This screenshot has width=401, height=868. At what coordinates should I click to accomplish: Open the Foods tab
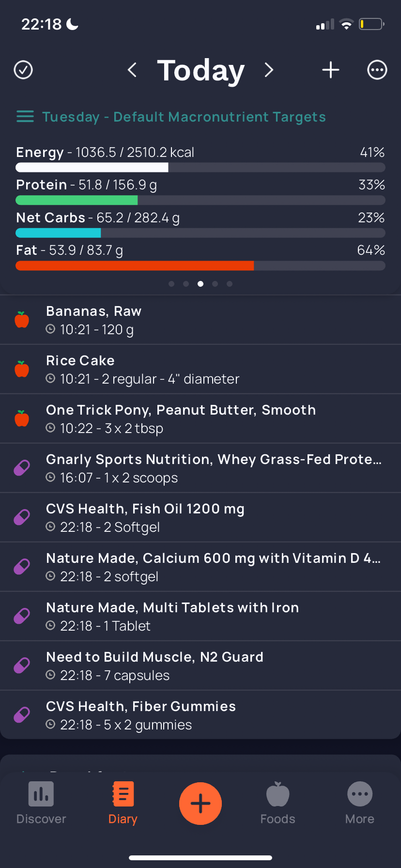278,803
